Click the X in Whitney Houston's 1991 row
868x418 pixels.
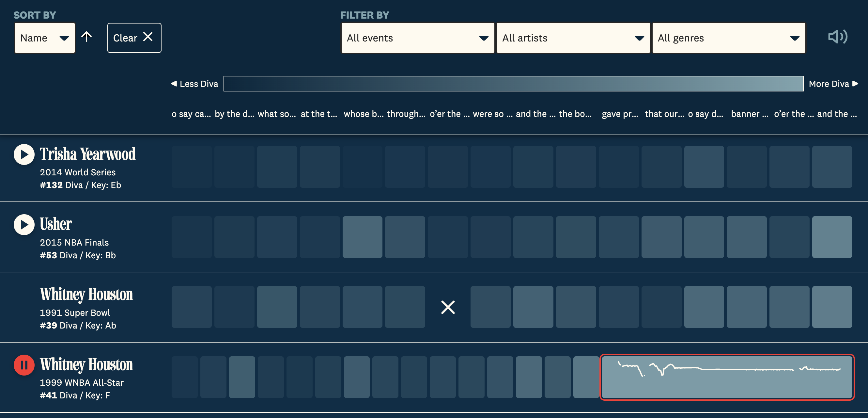[448, 307]
